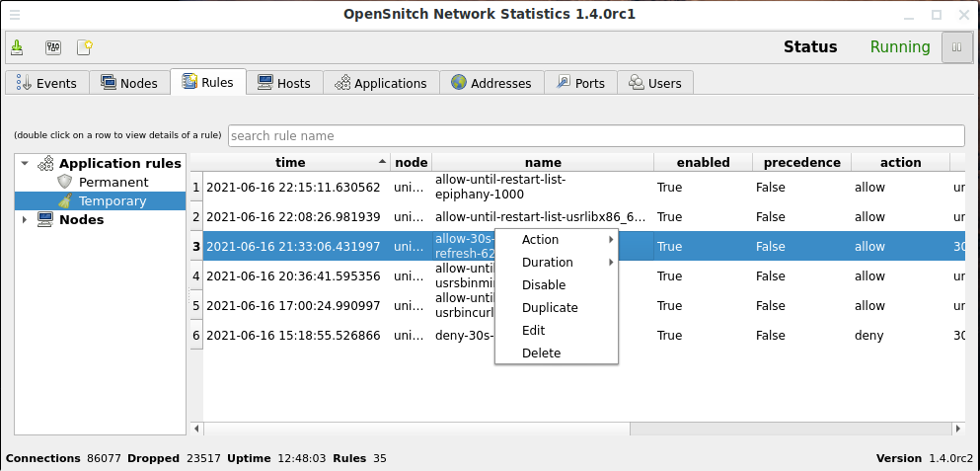Collapse the Application rules tree node
Image resolution: width=980 pixels, height=471 pixels.
tap(25, 163)
